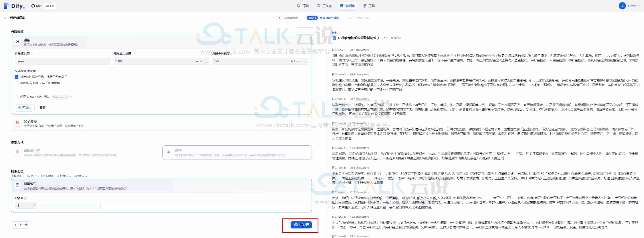Click the 父子分段 mode icon
The height and width of the screenshot is (238, 644).
(17, 123)
